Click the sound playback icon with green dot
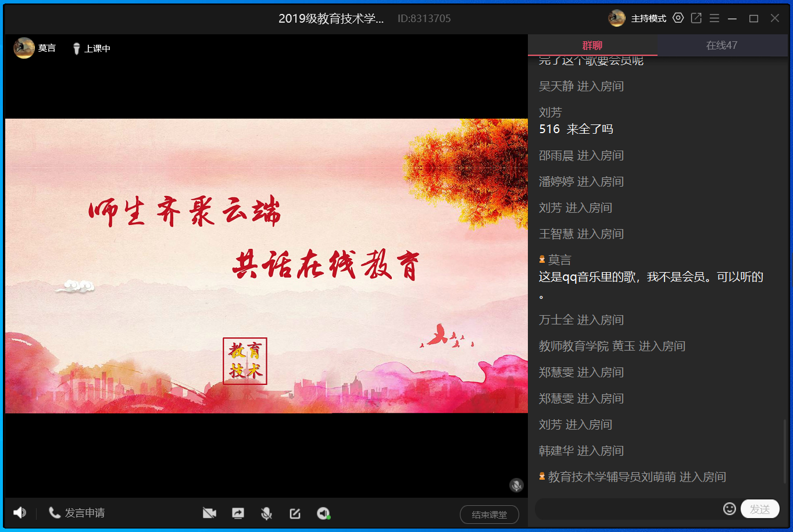The height and width of the screenshot is (532, 793). click(323, 513)
